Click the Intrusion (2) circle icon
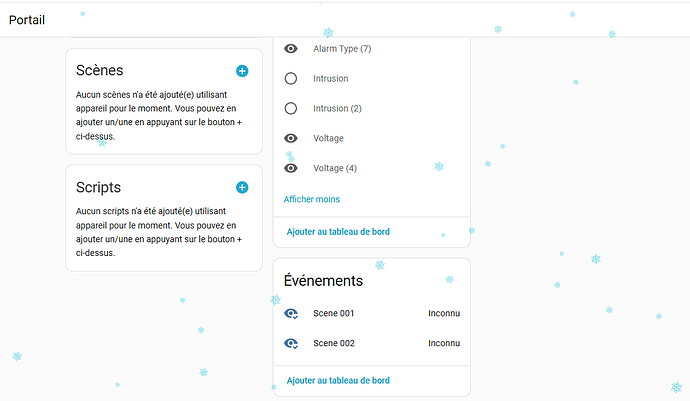Screen dimensions: 690x401 [291, 108]
